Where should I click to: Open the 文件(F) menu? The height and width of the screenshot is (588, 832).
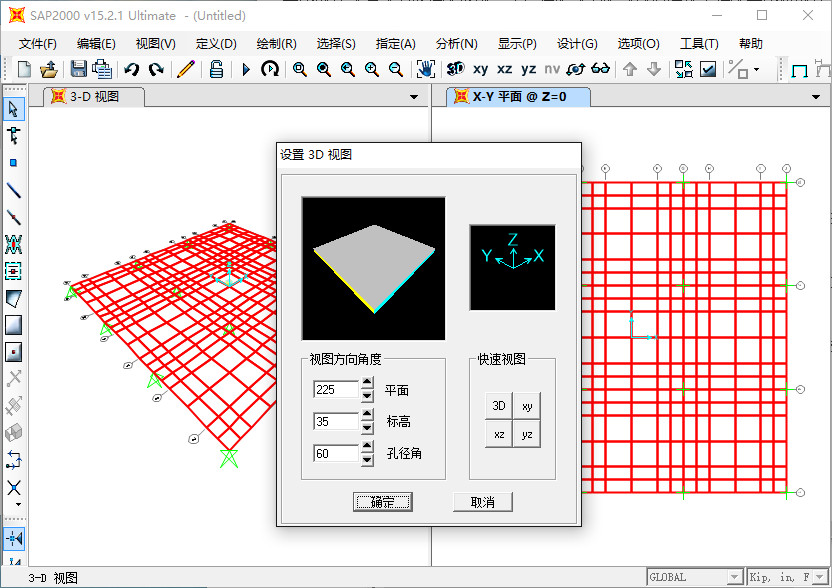click(38, 44)
